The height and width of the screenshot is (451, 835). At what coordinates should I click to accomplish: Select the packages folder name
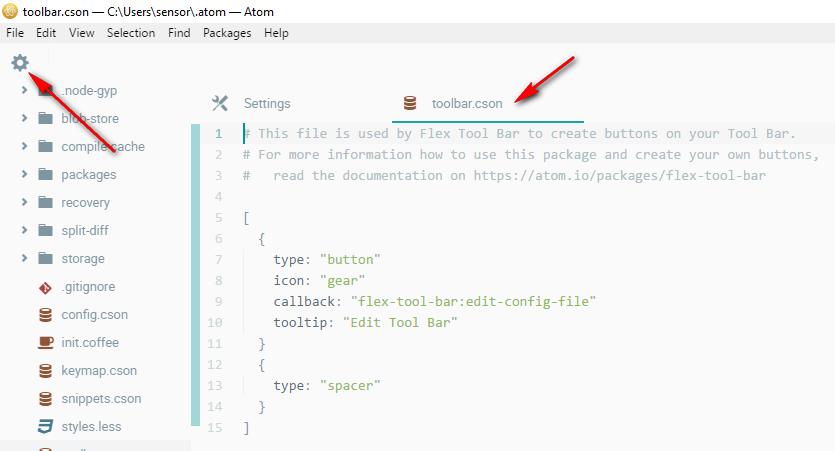coord(88,175)
